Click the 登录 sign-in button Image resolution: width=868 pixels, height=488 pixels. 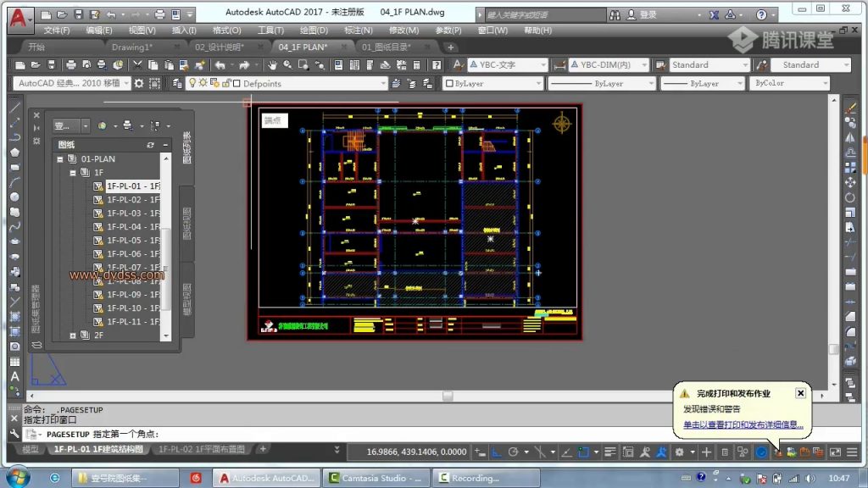(x=643, y=15)
